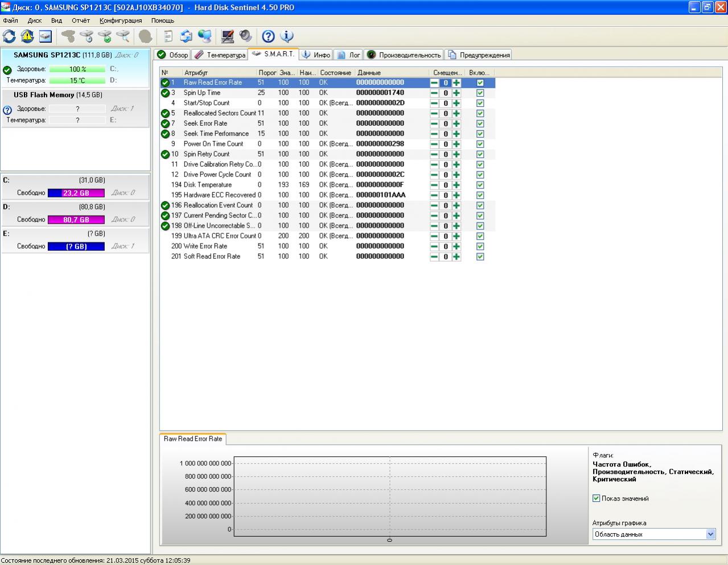
Task: Select the USB Flash Memory disk entry
Action: (76, 108)
